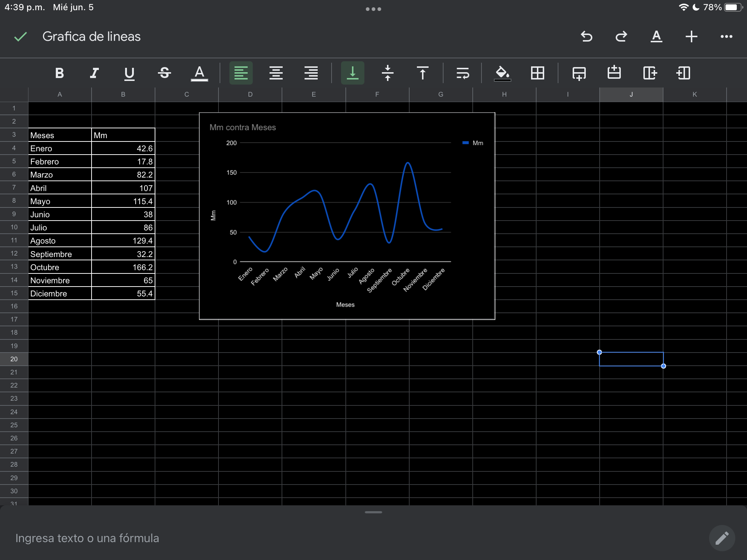Undo the last action

click(586, 36)
